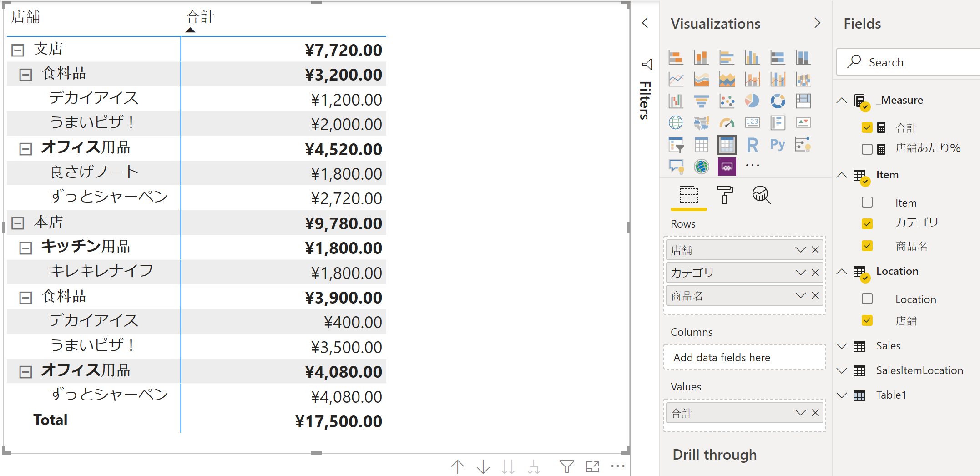
Task: Expand the Filters pane chevron
Action: pos(645,23)
